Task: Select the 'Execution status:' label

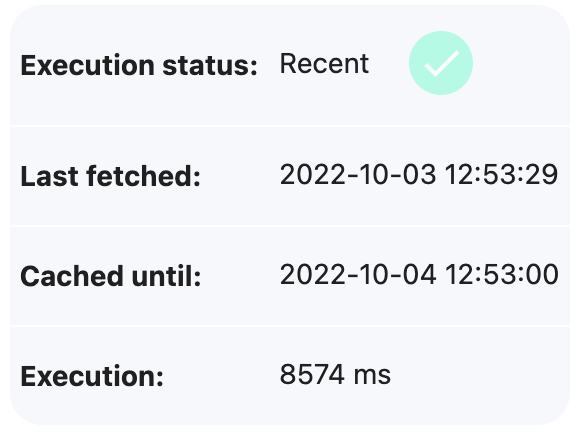Action: click(139, 65)
